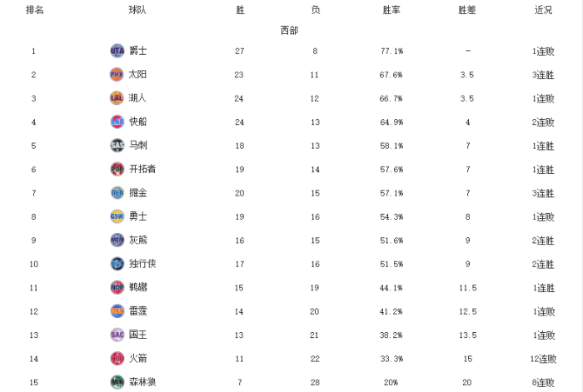
Task: Click the Lakers (湖人) team logo
Action: pyautogui.click(x=117, y=98)
